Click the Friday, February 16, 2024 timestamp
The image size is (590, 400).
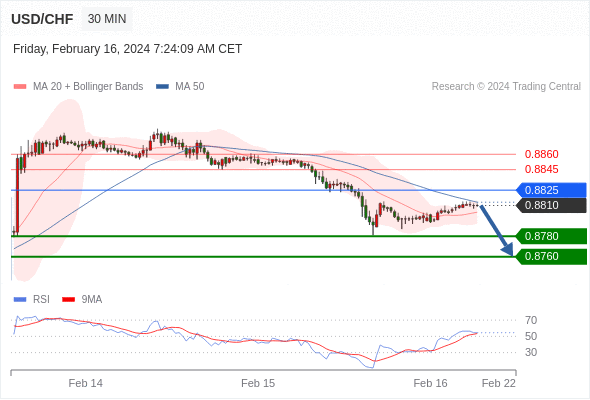[127, 49]
